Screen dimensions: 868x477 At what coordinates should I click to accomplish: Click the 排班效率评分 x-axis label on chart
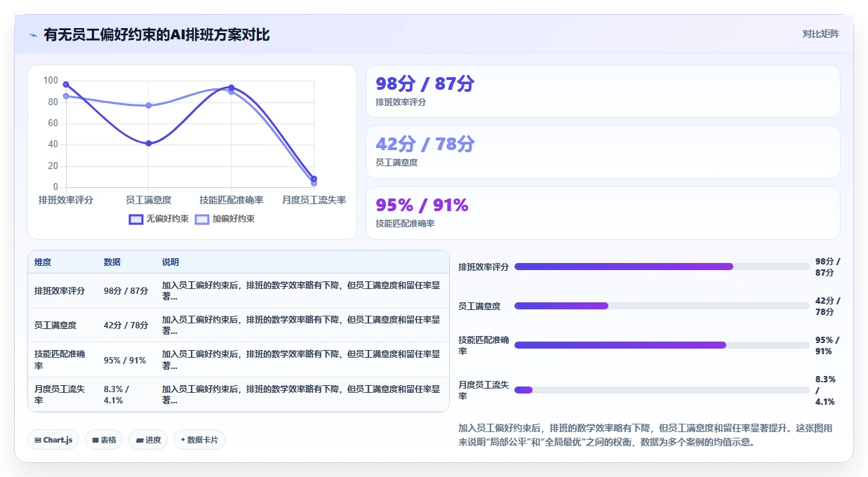pos(66,200)
